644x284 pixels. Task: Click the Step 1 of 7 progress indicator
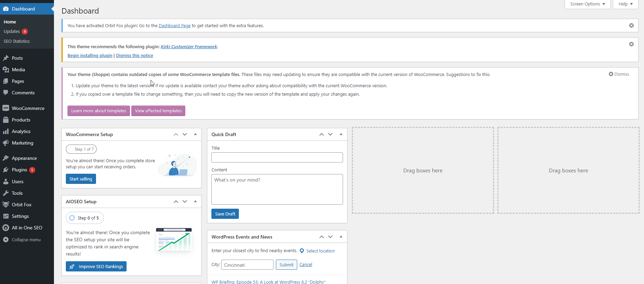(81, 149)
